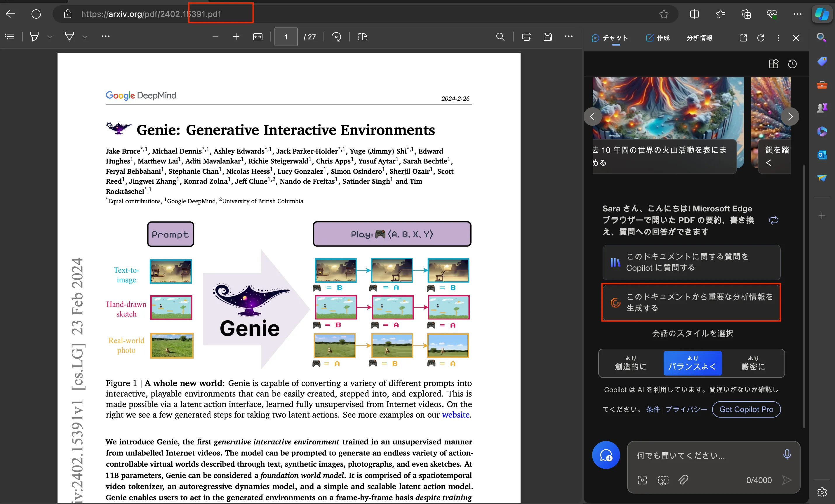Screen dimensions: 835x504
Task: Start a new topic with blue chat button
Action: tap(606, 455)
